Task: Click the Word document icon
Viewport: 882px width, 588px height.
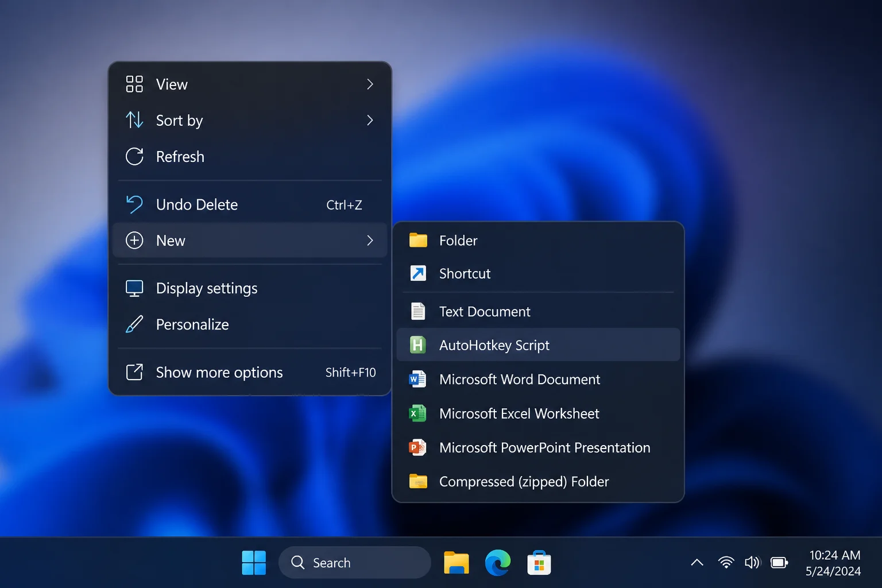Action: pyautogui.click(x=417, y=379)
